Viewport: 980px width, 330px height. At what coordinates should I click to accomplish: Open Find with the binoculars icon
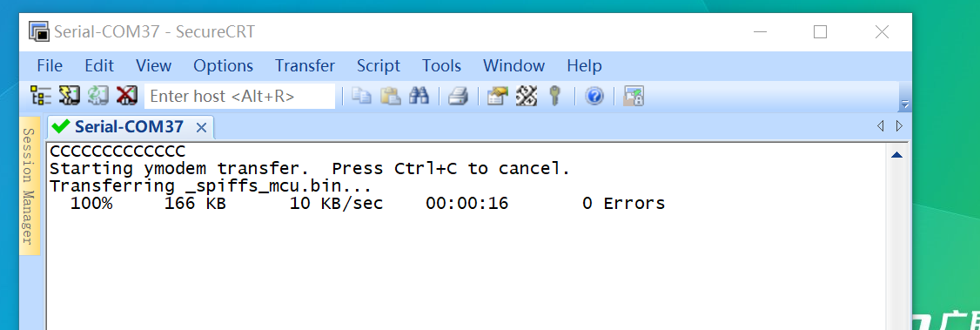coord(420,96)
